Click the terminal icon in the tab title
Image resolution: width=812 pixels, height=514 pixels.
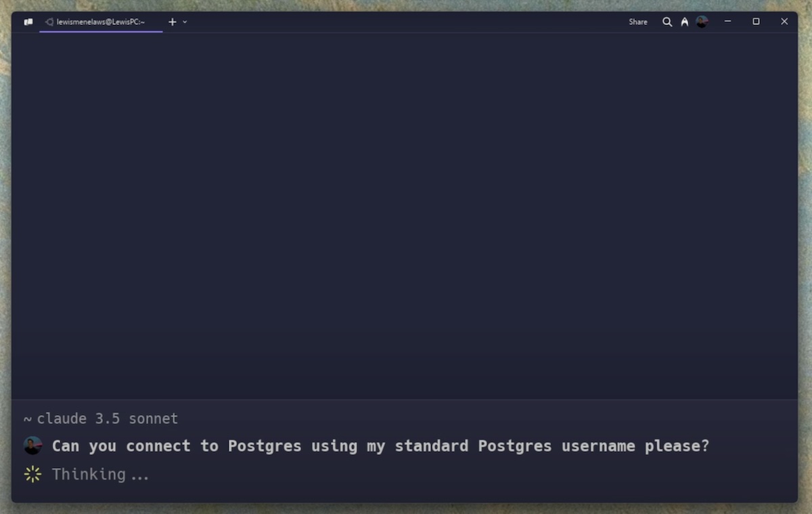coord(49,22)
